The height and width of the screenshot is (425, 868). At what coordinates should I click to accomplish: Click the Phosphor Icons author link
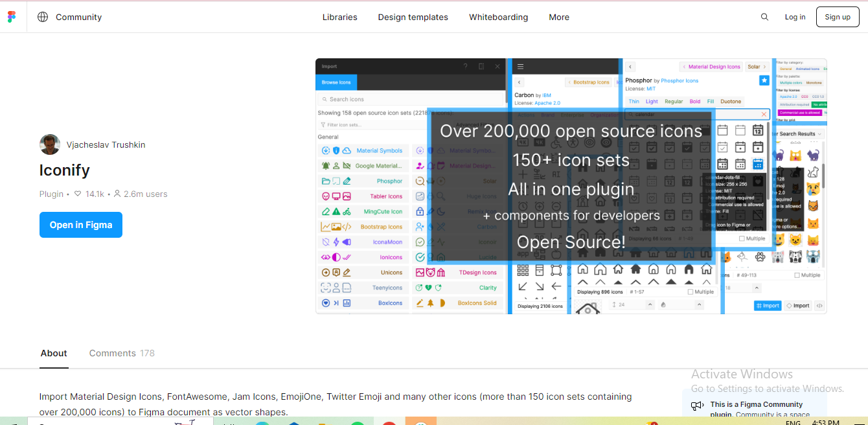tap(680, 80)
